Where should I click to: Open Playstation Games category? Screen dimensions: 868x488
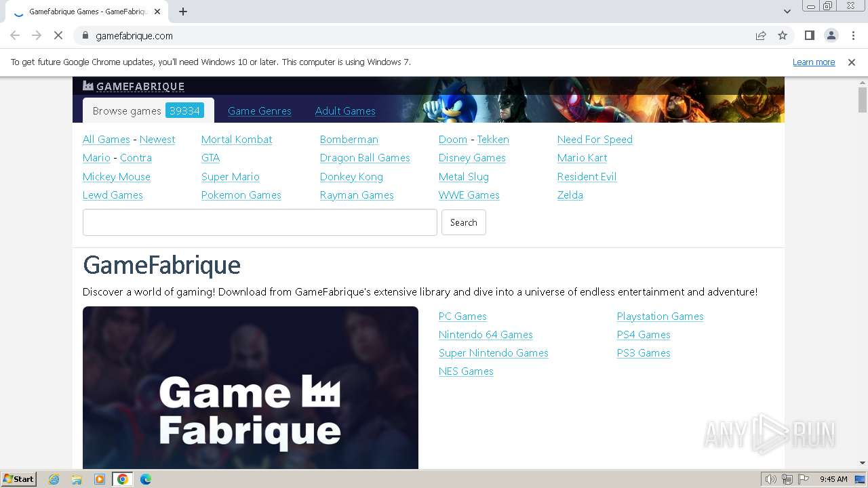660,317
